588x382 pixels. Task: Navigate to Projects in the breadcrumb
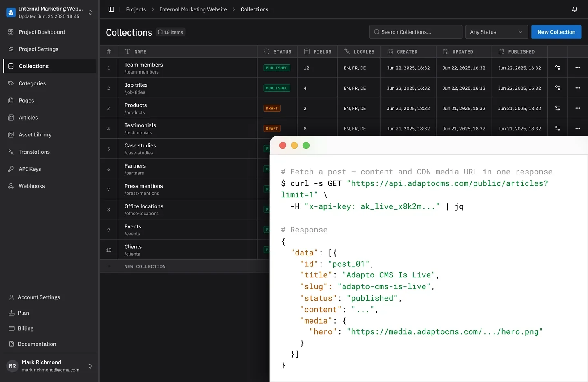[x=136, y=9]
